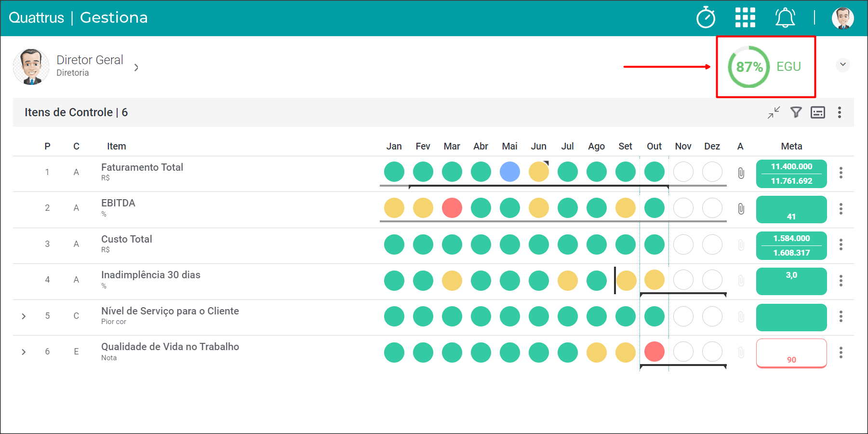The width and height of the screenshot is (868, 434).
Task: Click the Diretor Geral profile picture
Action: 31,67
